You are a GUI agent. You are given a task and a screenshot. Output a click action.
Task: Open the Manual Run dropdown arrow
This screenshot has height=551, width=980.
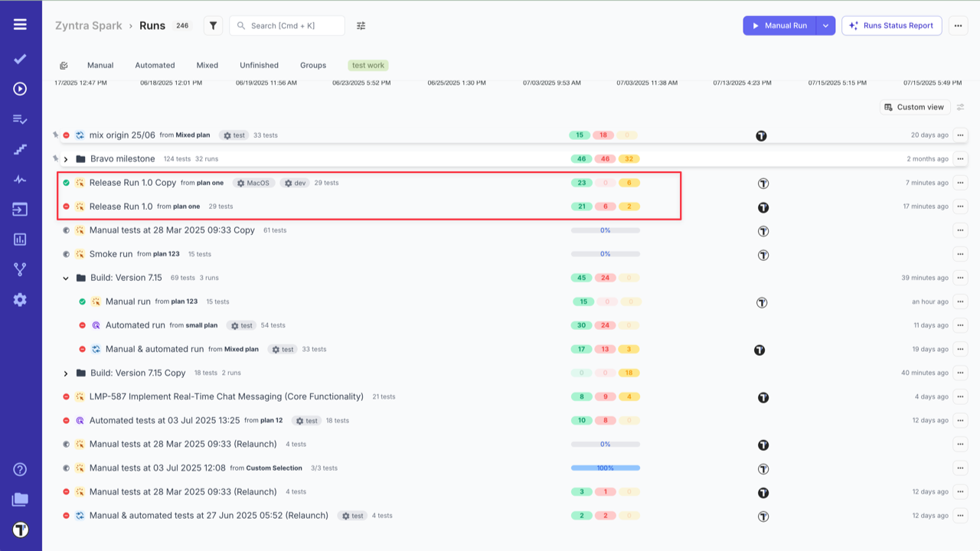825,25
